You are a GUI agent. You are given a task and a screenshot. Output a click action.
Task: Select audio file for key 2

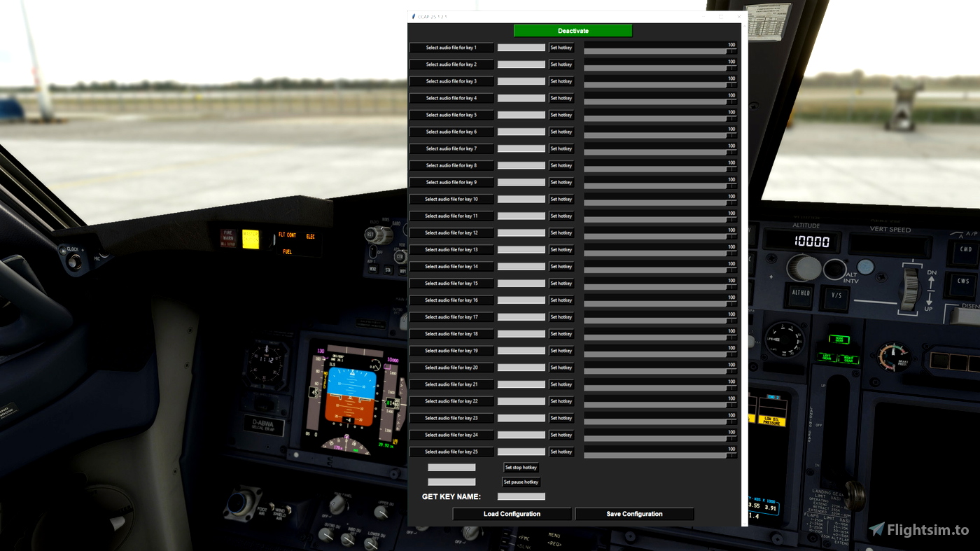(x=451, y=64)
